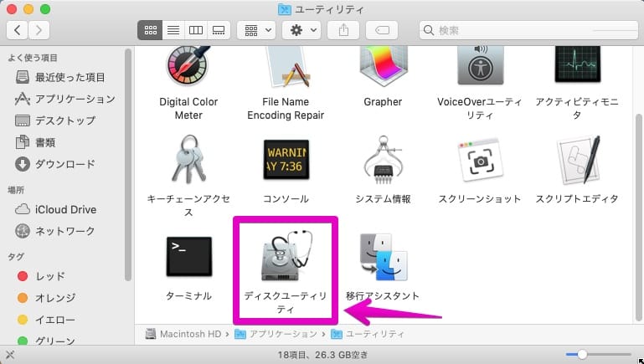Screen dimensions: 644x364
Task: Select the レッド tag
Action: click(42, 276)
